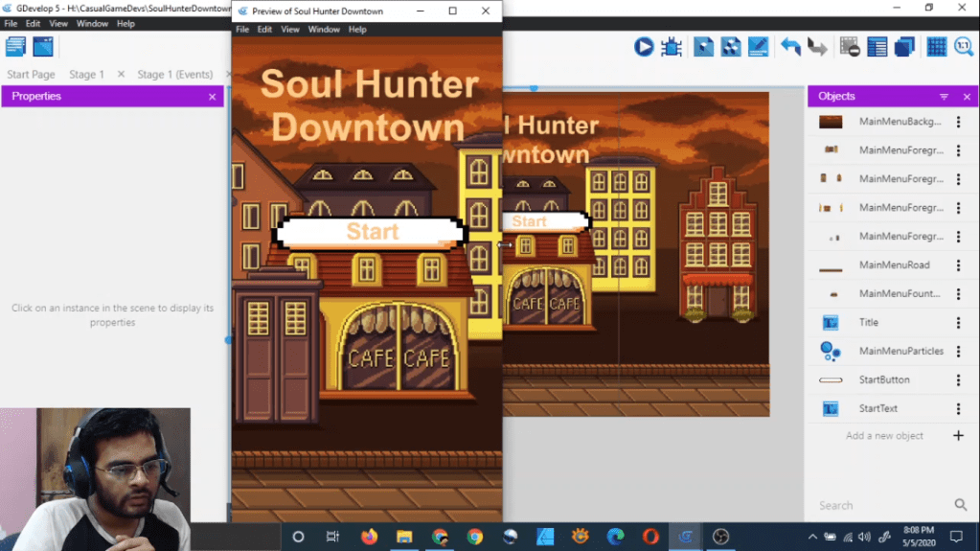Click the debugger bug icon in the toolbar
980x551 pixels.
coord(672,46)
